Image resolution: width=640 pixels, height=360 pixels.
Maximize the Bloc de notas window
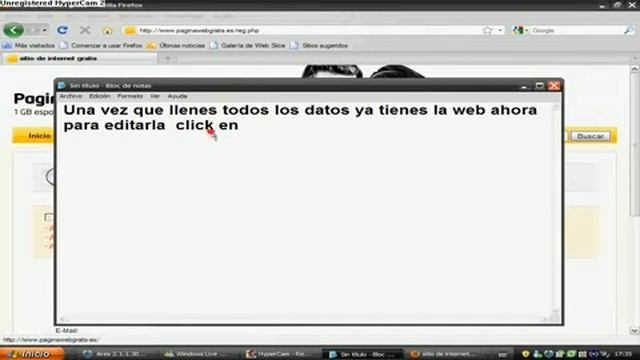click(x=540, y=86)
